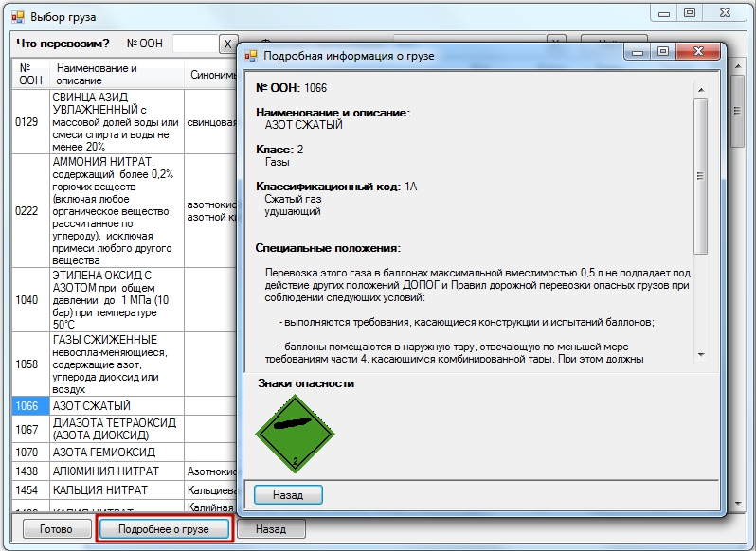The width and height of the screenshot is (756, 551).
Task: Click the cargo details dialog title icon
Action: click(250, 56)
